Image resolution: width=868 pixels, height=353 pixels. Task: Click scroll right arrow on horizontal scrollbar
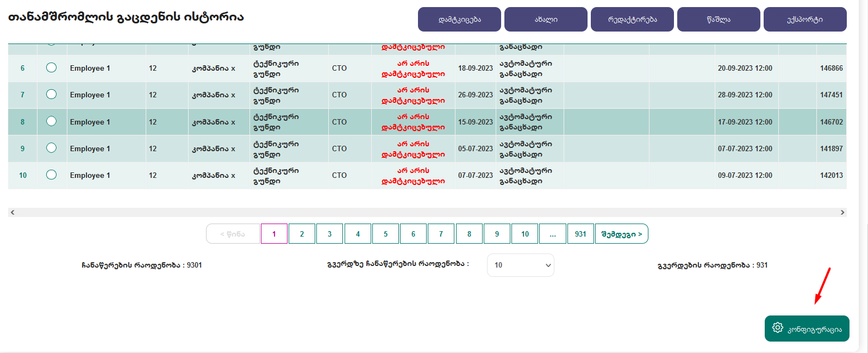click(842, 212)
